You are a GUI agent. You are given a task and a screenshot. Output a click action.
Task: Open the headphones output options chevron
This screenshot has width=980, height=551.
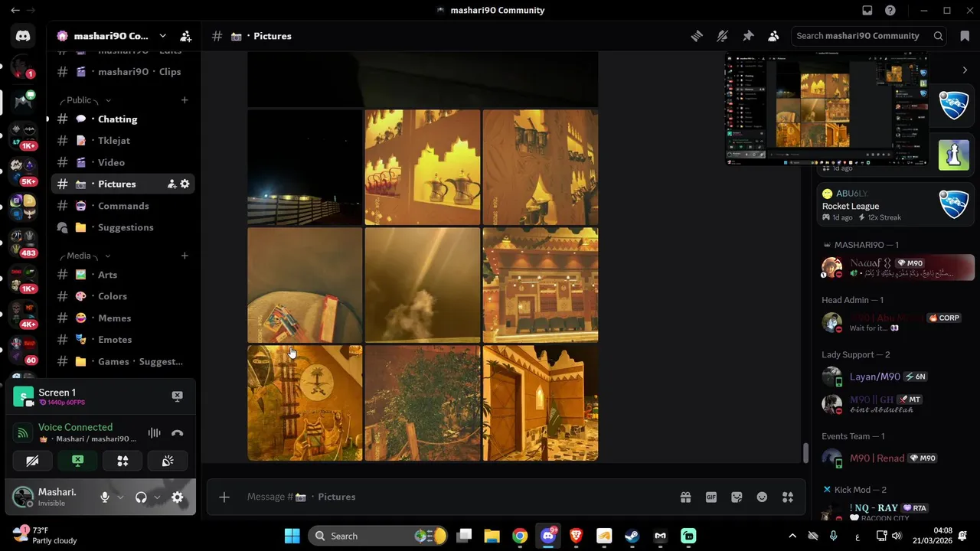157,497
